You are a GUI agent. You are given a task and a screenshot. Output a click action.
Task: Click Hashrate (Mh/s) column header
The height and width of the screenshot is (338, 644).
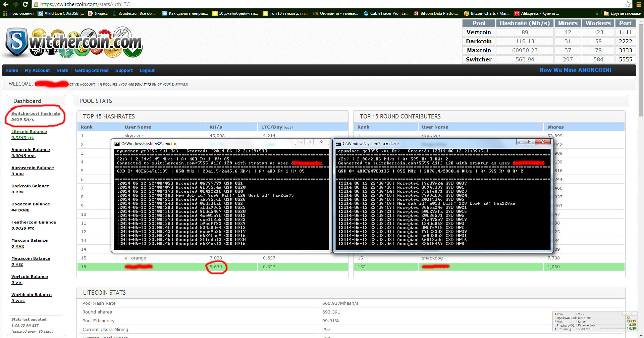pos(525,23)
